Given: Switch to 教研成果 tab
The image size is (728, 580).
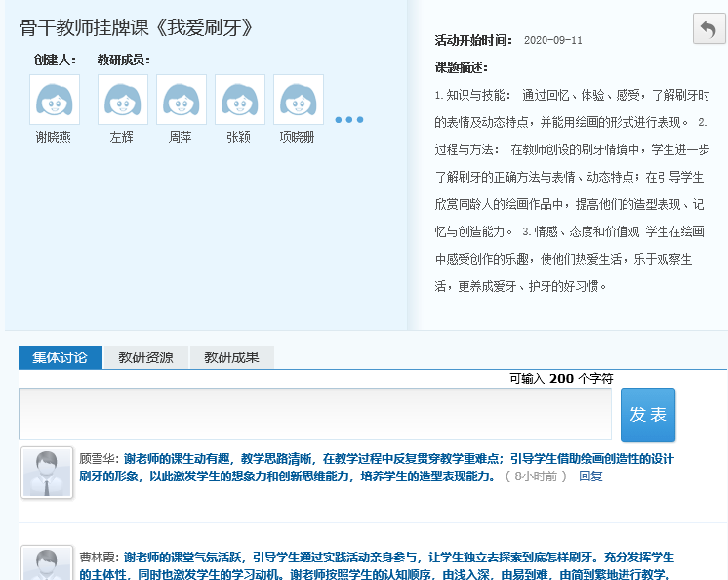Looking at the screenshot, I should [x=231, y=357].
